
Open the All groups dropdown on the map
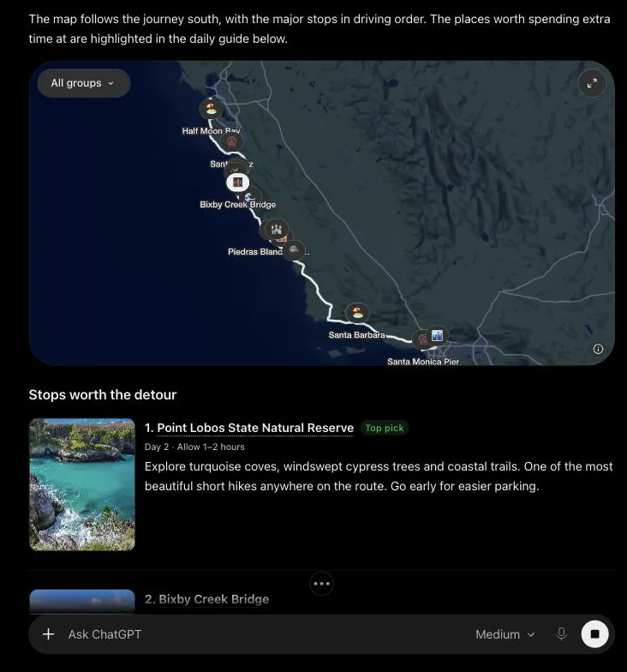pos(84,83)
